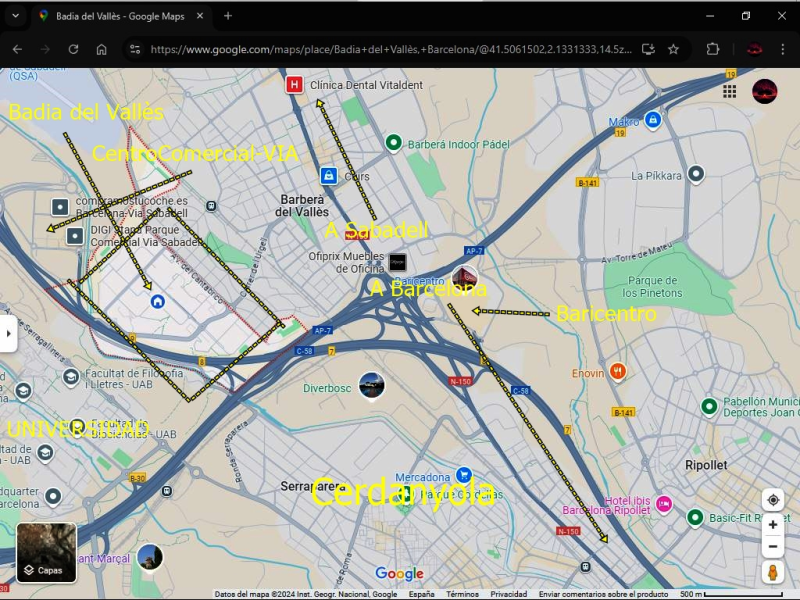
Task: Switch to the Badia del Vallès tab
Action: click(x=120, y=16)
